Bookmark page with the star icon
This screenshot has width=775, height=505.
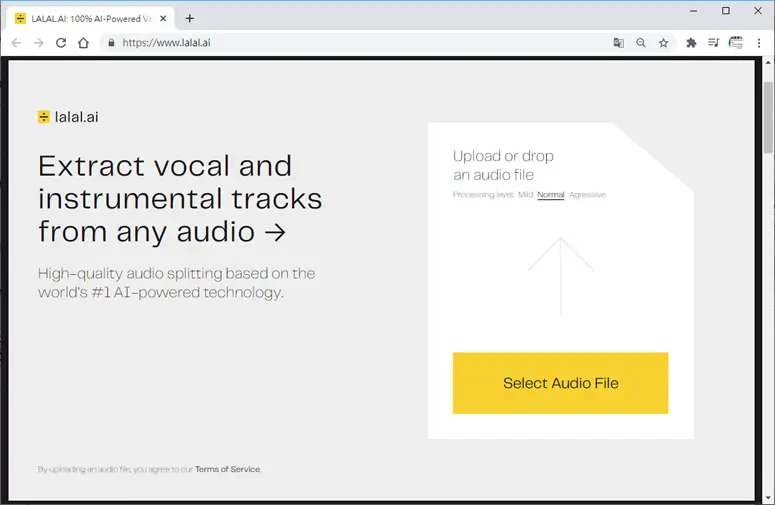coord(663,43)
